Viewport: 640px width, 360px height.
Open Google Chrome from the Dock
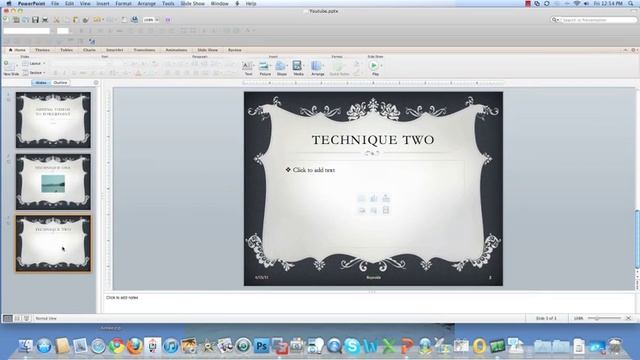(x=116, y=346)
